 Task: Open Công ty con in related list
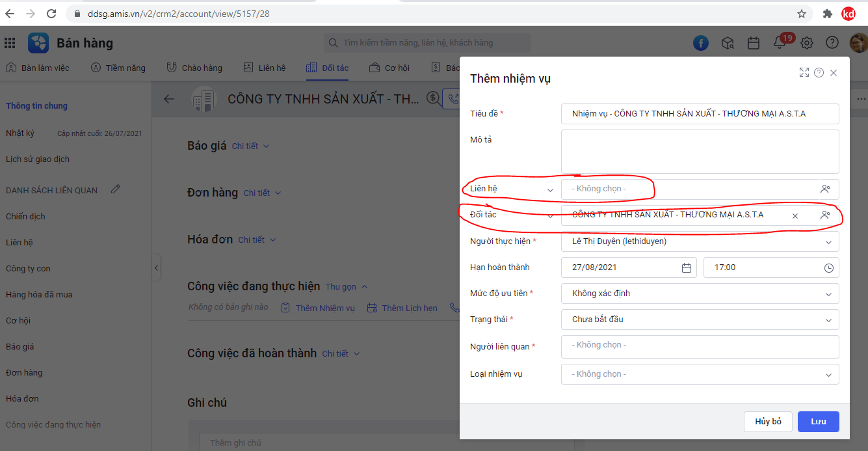28,269
